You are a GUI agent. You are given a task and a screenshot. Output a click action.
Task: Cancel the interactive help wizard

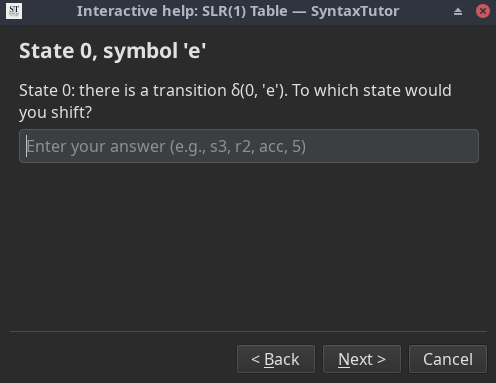tap(448, 359)
